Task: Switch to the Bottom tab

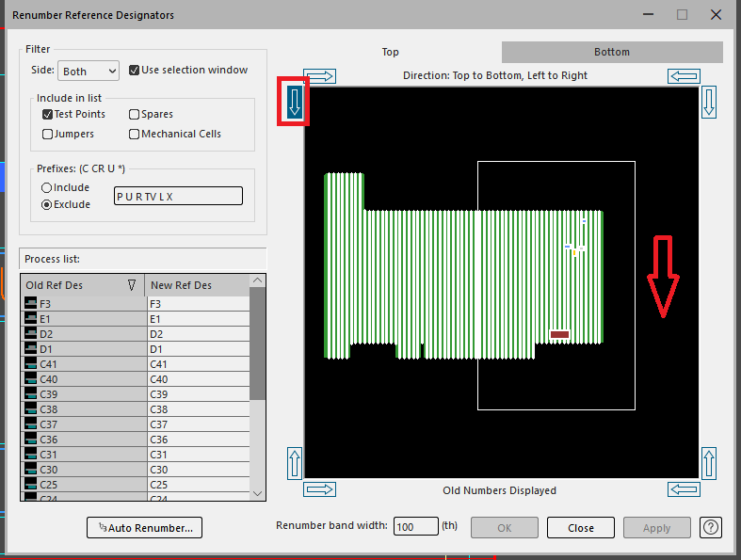Action: tap(611, 52)
